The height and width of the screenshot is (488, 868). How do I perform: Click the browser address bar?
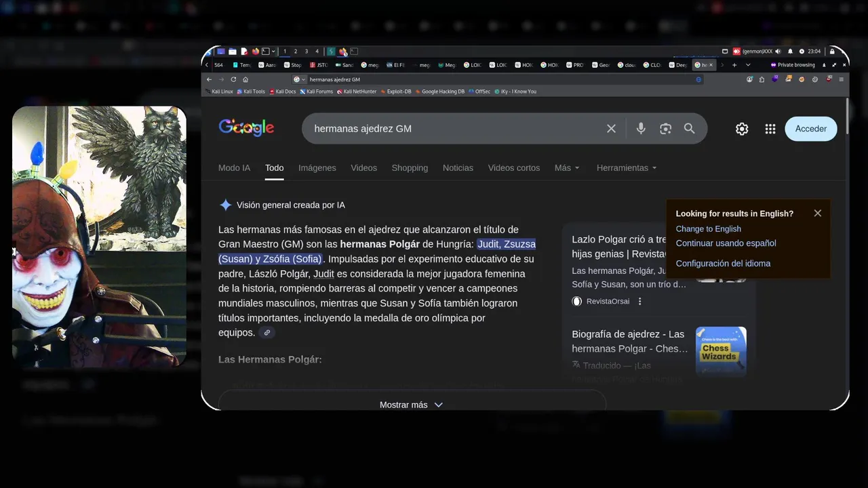pos(498,79)
